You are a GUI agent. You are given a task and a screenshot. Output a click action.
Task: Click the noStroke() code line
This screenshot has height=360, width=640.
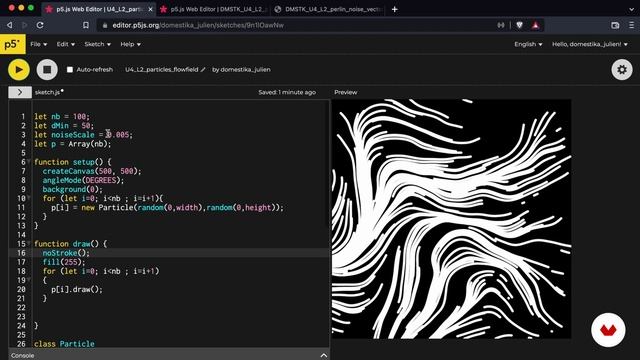tap(66, 253)
